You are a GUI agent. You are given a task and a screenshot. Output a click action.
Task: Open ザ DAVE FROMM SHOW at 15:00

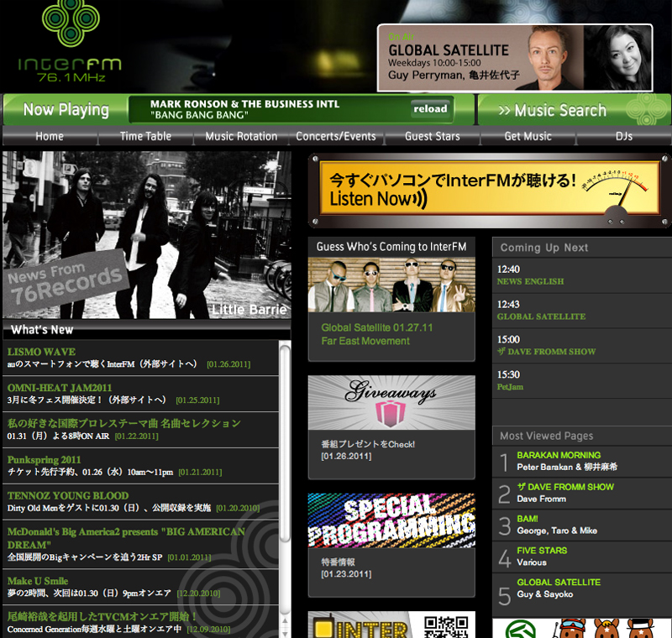coord(546,352)
